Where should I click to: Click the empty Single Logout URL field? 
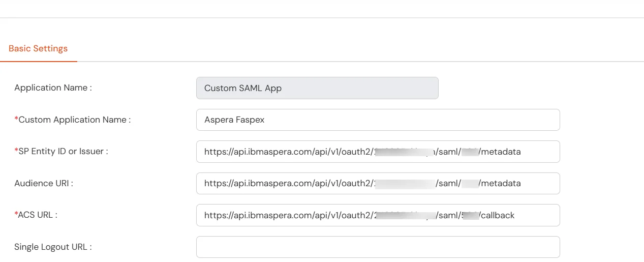point(378,247)
